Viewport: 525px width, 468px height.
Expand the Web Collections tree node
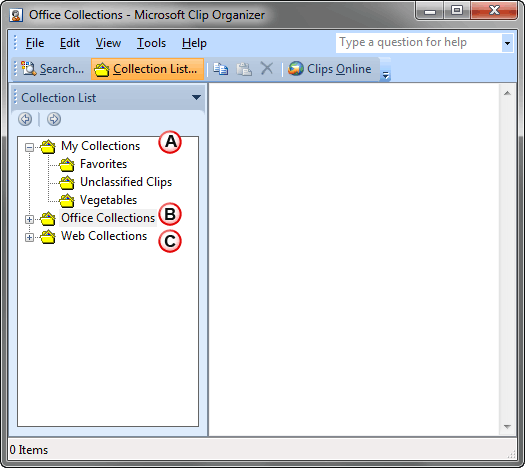[29, 237]
